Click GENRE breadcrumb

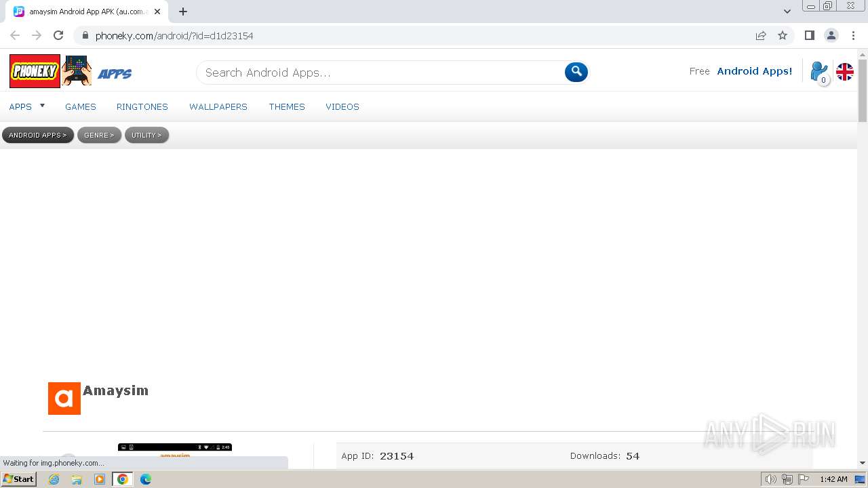pyautogui.click(x=100, y=136)
